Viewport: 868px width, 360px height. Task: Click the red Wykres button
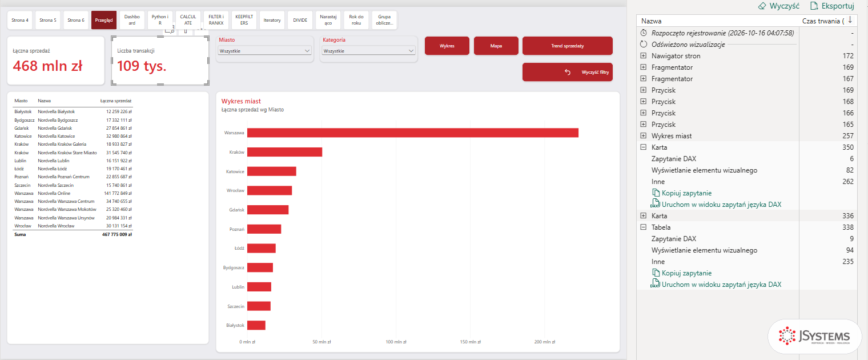tap(447, 46)
